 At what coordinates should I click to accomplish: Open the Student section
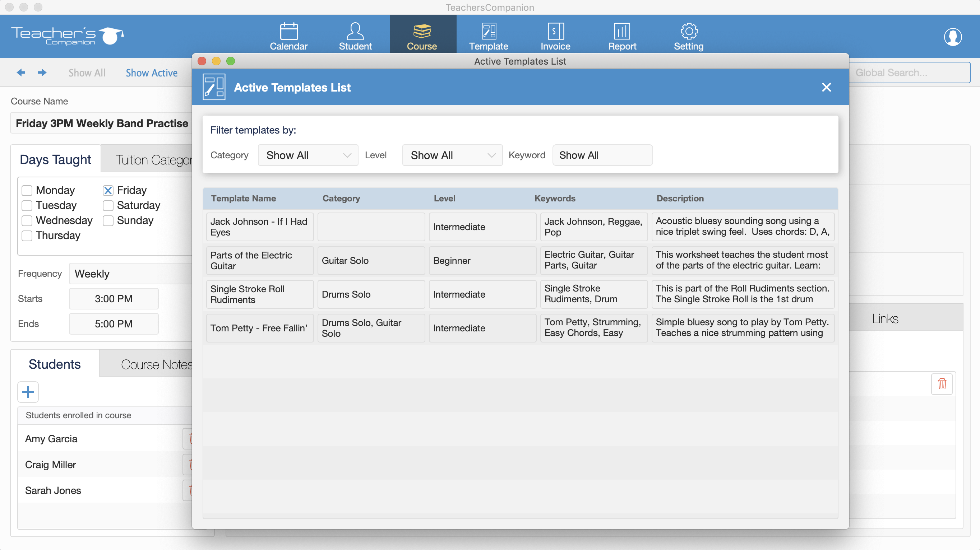(355, 36)
